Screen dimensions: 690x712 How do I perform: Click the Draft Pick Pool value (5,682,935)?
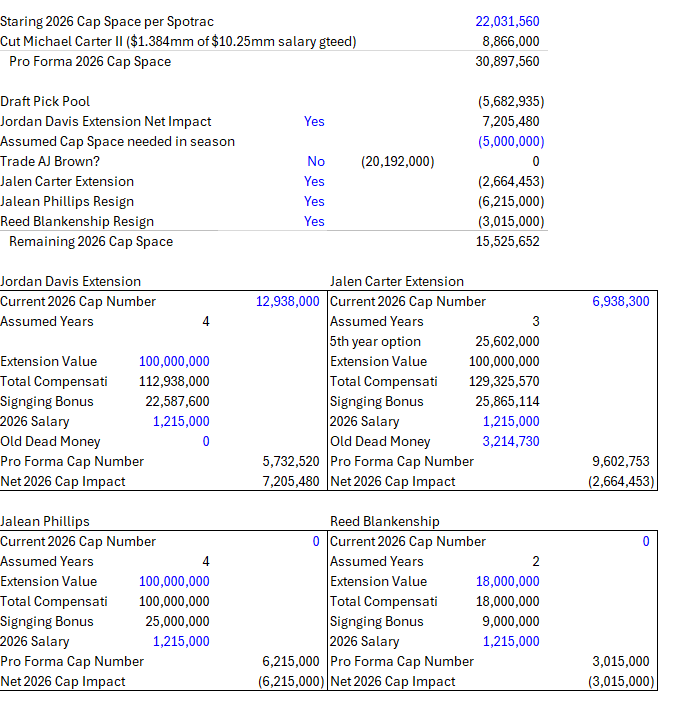click(x=511, y=101)
